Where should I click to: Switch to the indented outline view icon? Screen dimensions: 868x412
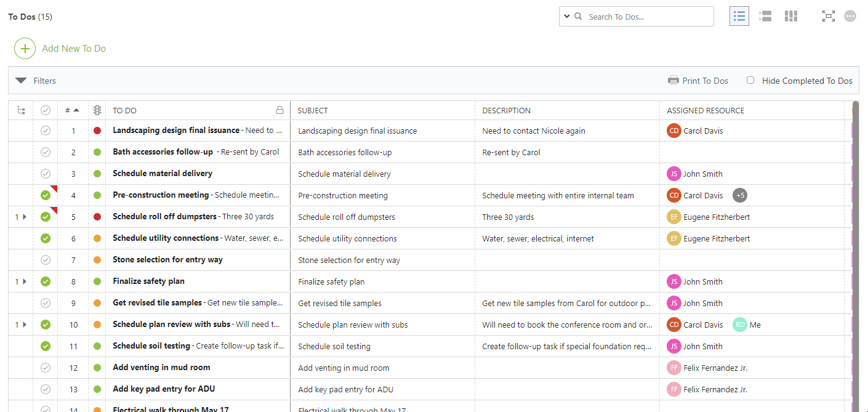765,17
